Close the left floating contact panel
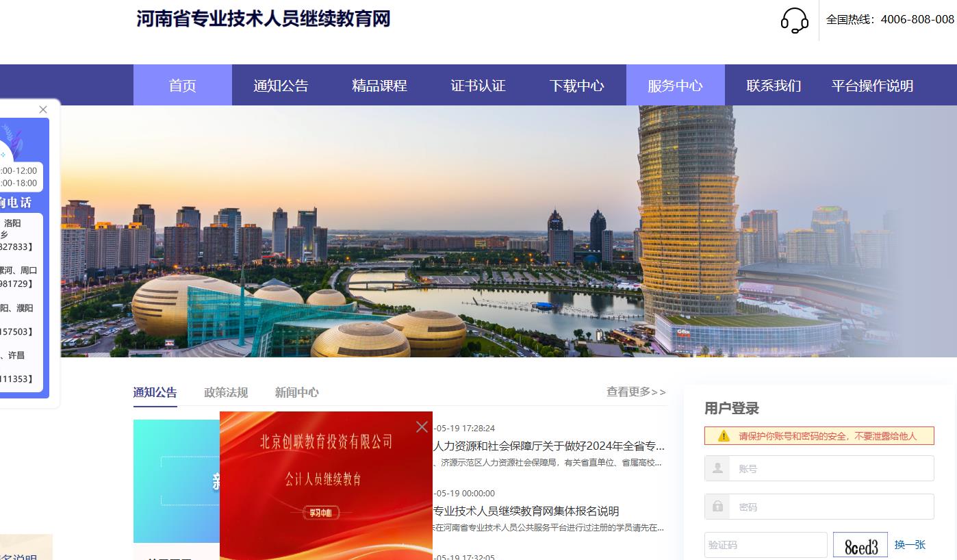957x560 pixels. (43, 110)
